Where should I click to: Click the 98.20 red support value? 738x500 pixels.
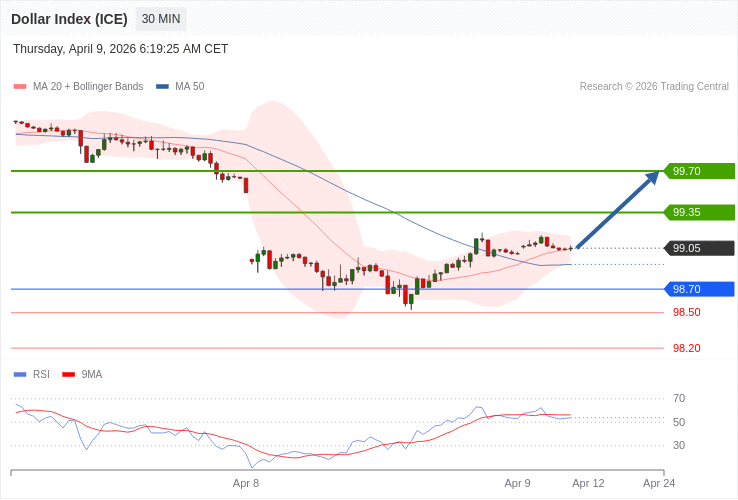pyautogui.click(x=687, y=348)
